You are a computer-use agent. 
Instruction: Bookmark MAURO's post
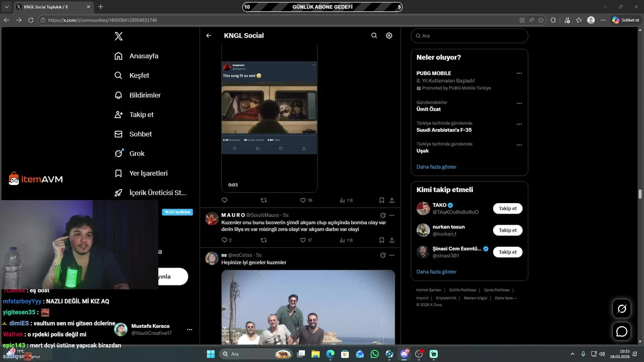[x=382, y=240]
